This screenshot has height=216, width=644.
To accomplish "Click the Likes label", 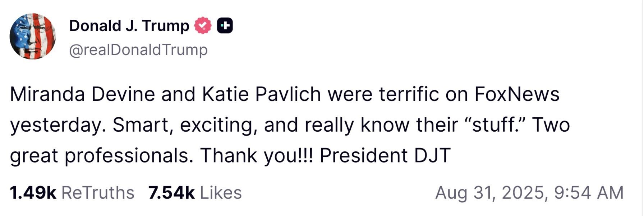I will 221,193.
